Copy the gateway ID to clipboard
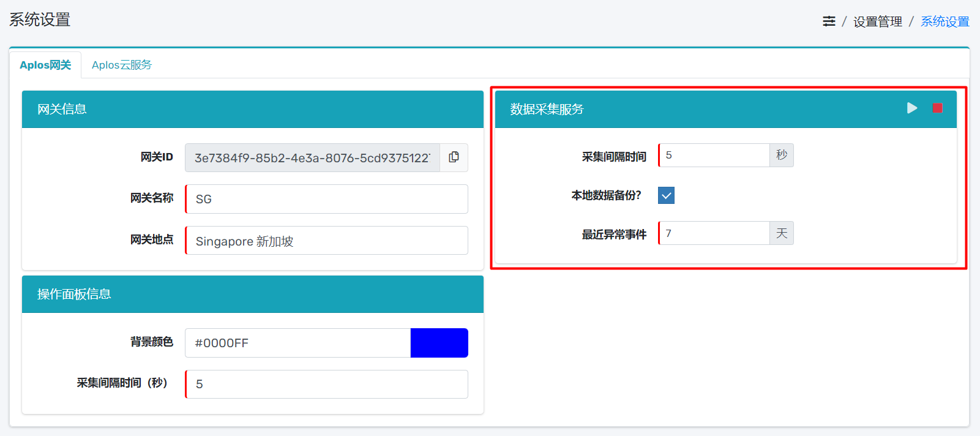The width and height of the screenshot is (980, 436). (454, 157)
